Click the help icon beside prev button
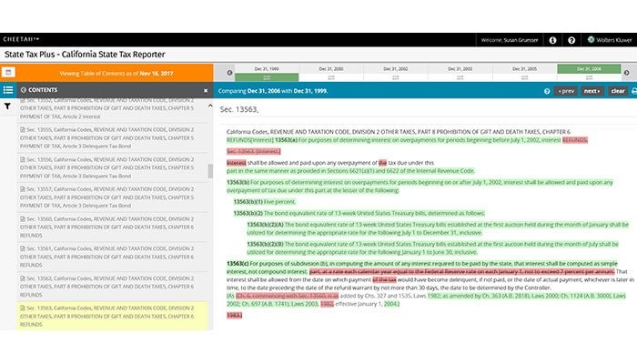This screenshot has height=364, width=637. pyautogui.click(x=545, y=91)
